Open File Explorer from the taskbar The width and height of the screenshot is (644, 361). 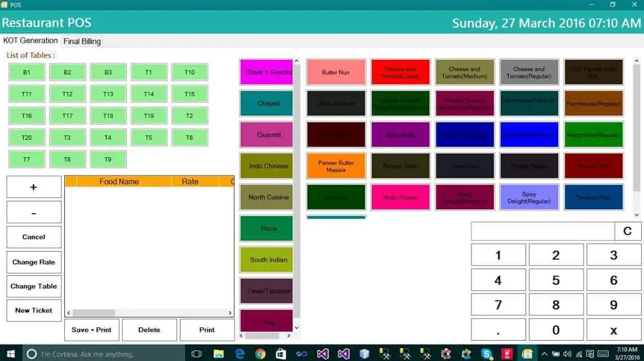point(219,354)
